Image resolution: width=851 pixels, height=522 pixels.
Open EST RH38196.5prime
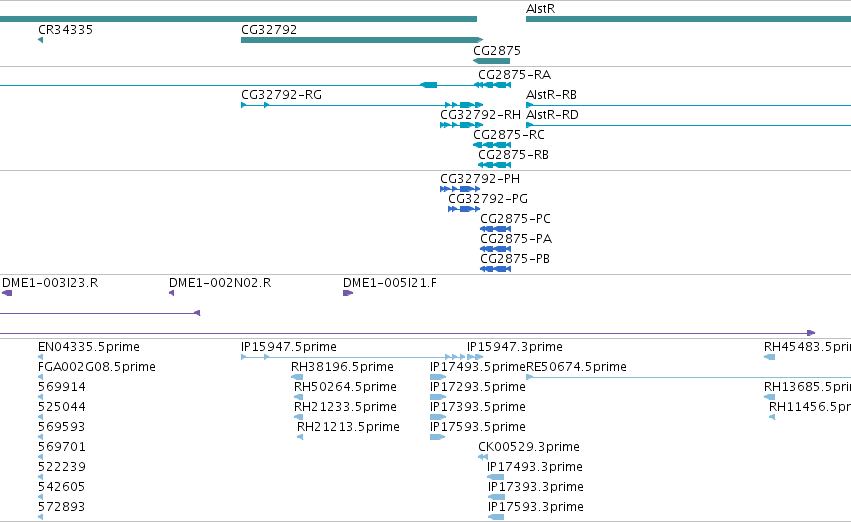pos(342,367)
